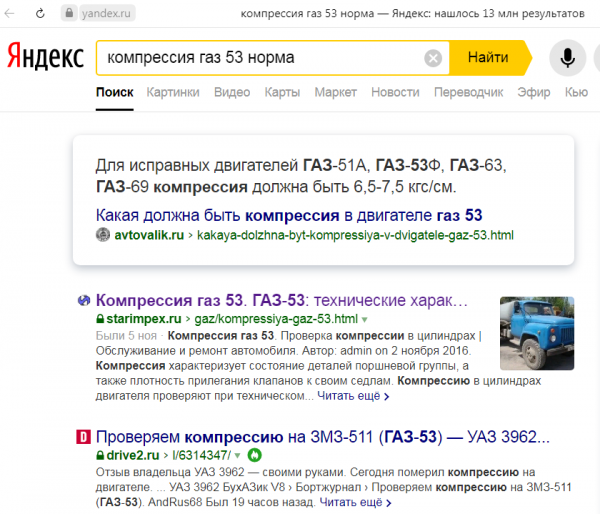The image size is (600, 514).
Task: Click the avtovalik.ru favicon in featured snippet
Action: tap(101, 235)
